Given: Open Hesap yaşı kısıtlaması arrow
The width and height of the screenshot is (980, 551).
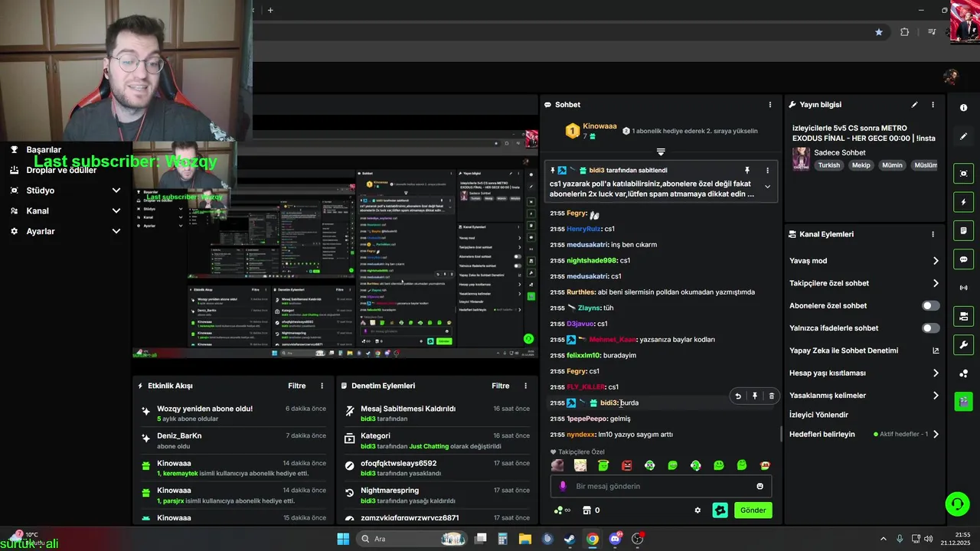Looking at the screenshot, I should point(936,373).
